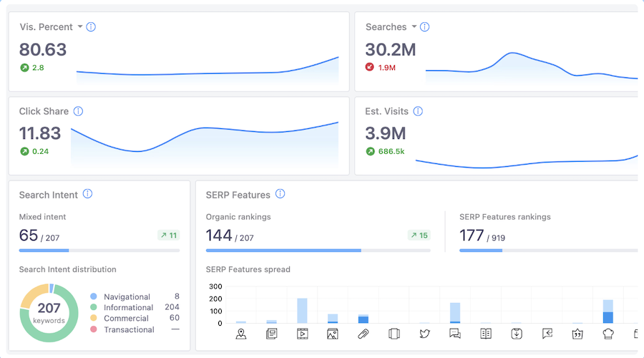Screen dimensions: 644x358
Task: Click the Click Share heading
Action: coord(44,112)
